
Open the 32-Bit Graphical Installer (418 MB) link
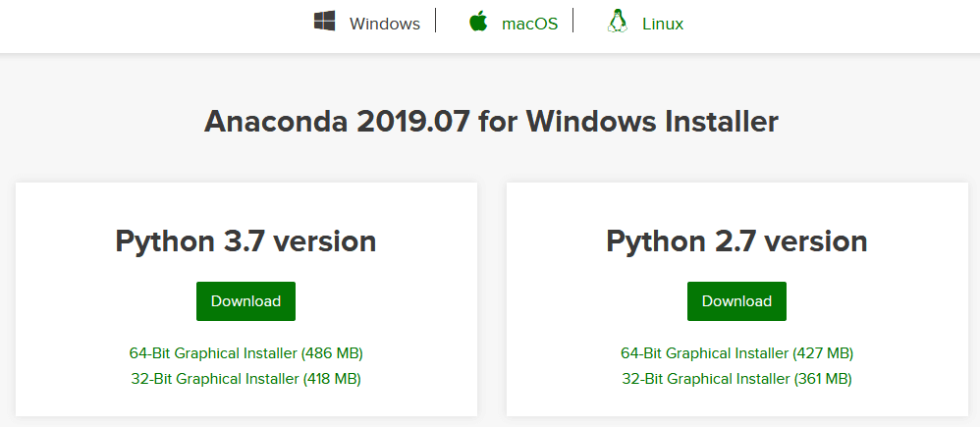click(245, 378)
